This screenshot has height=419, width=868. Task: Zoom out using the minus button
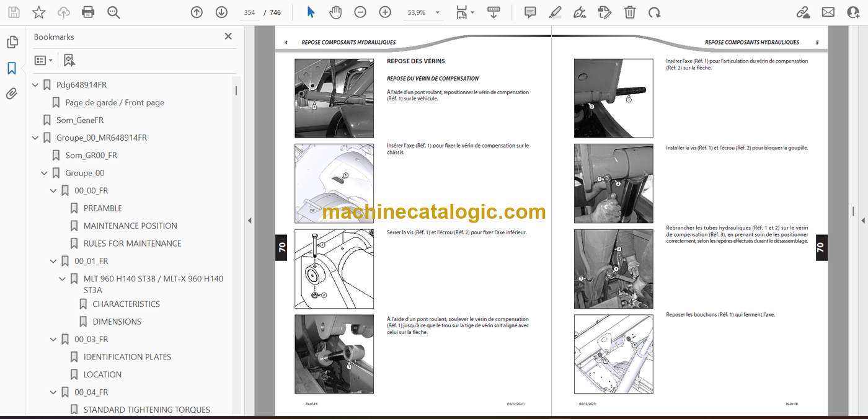[360, 12]
